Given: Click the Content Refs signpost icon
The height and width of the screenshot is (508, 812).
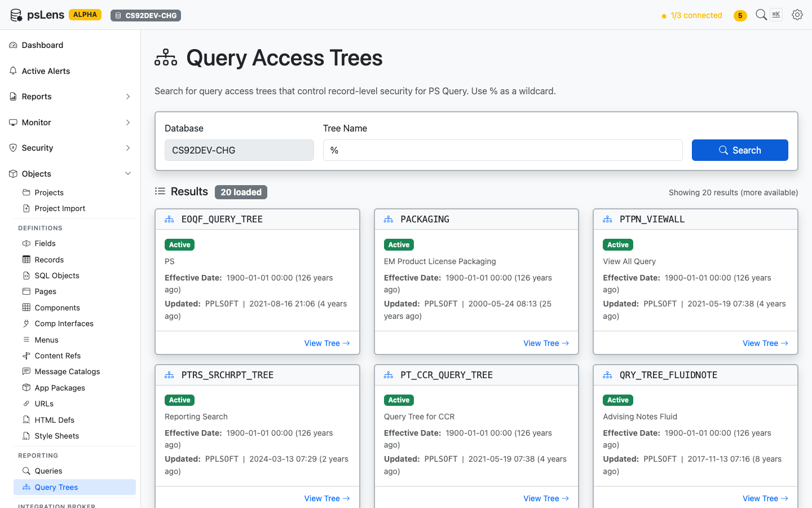Looking at the screenshot, I should 27,356.
